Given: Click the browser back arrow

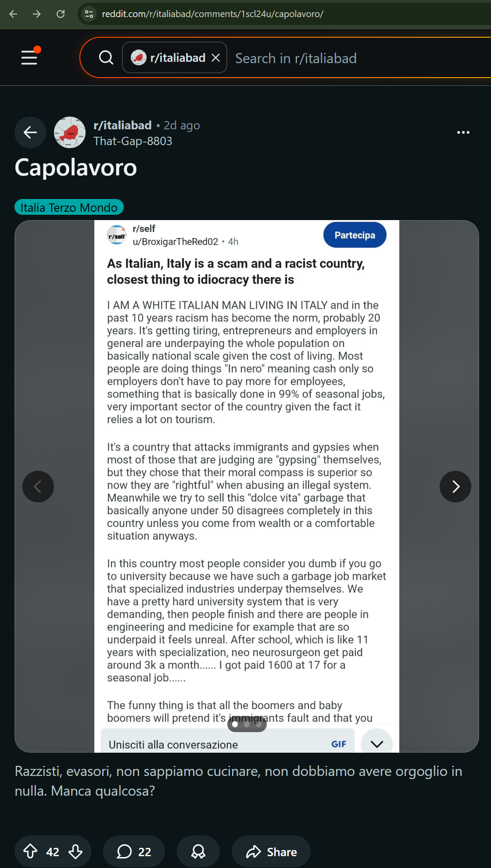Looking at the screenshot, I should [13, 14].
